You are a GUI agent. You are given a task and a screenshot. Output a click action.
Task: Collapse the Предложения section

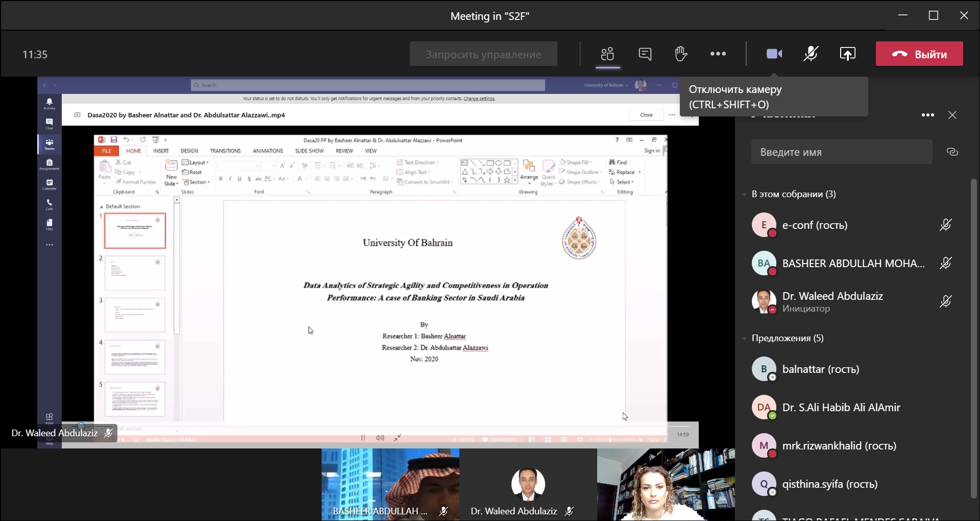pos(745,338)
